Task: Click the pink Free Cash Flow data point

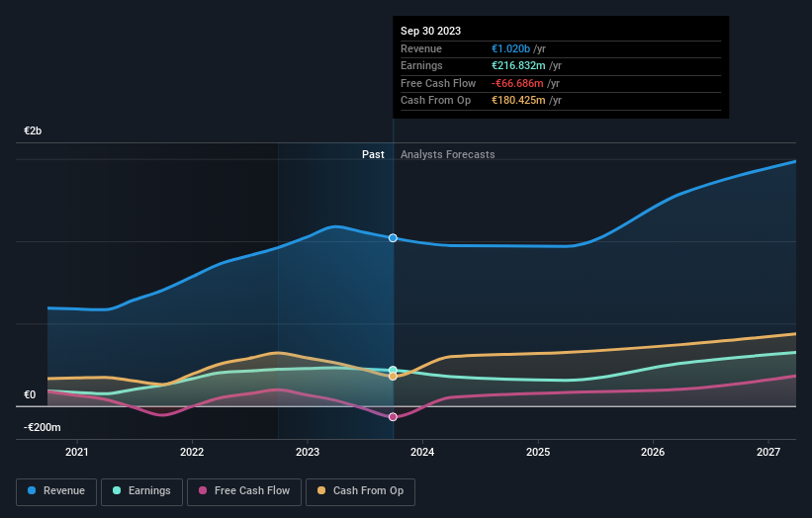Action: (x=393, y=417)
